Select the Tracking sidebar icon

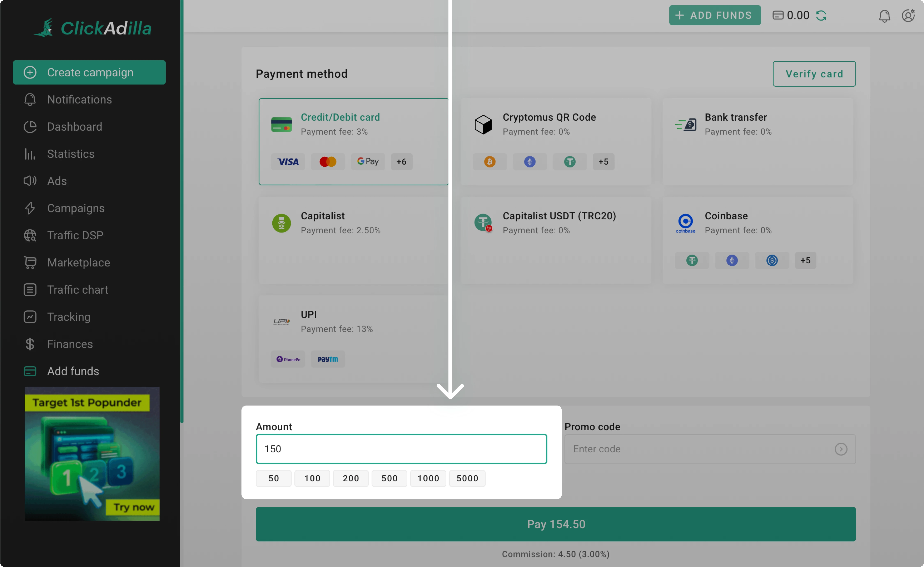pos(30,317)
